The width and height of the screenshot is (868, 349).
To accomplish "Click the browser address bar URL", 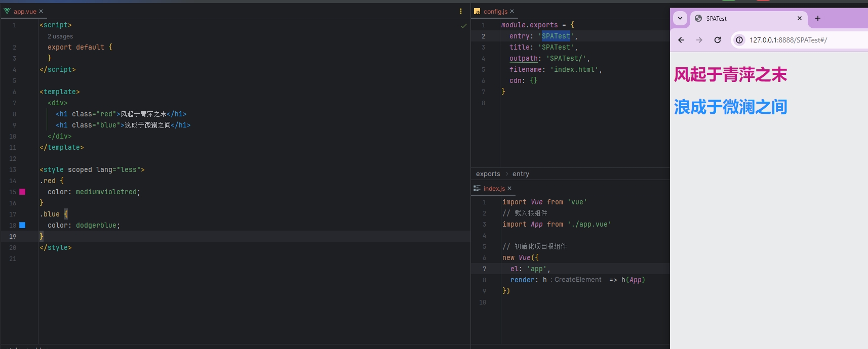I will [788, 40].
